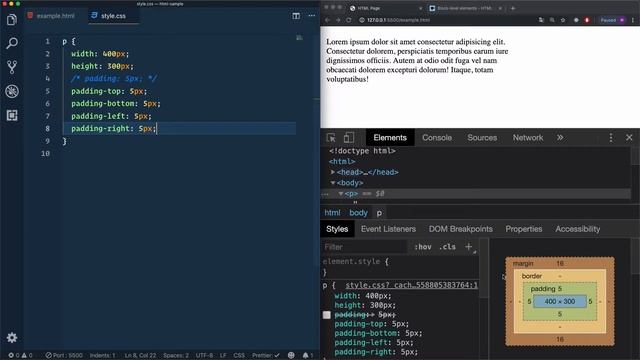
Task: Click the errors and warnings status indicator
Action: (x=20, y=355)
